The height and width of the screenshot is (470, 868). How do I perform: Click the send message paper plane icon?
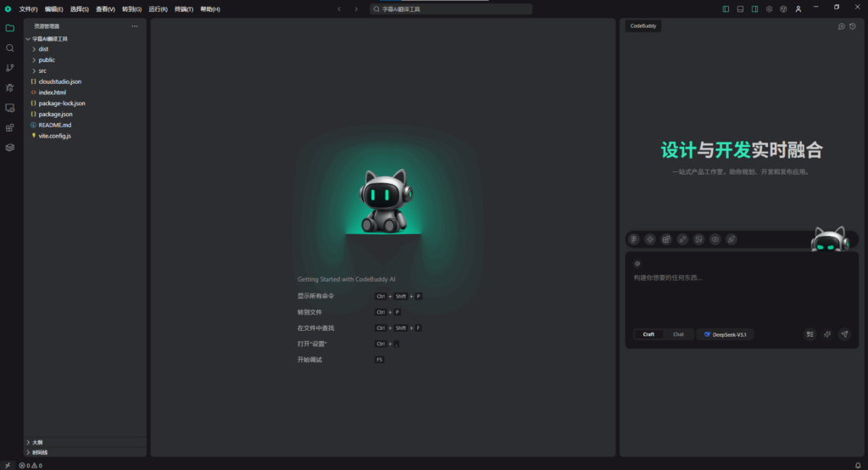point(843,334)
